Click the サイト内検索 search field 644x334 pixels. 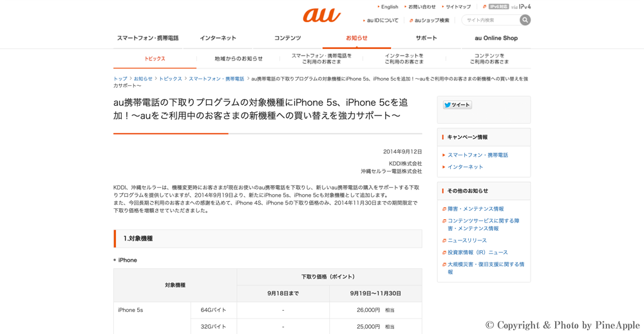(491, 20)
